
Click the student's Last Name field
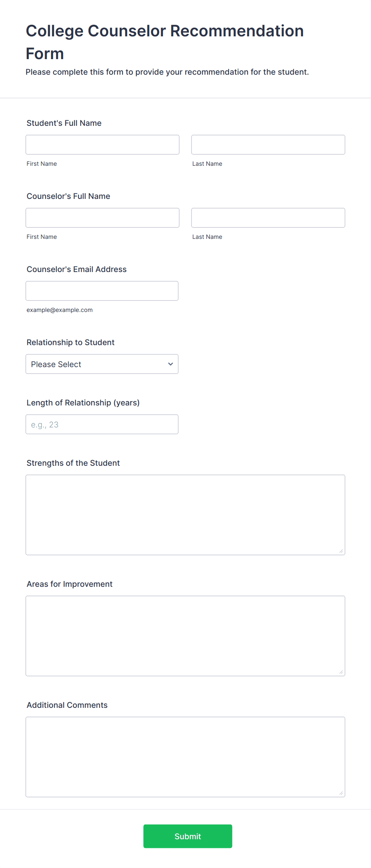point(268,145)
